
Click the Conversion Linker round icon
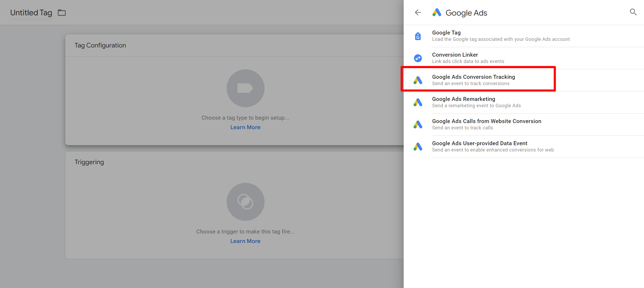(418, 58)
